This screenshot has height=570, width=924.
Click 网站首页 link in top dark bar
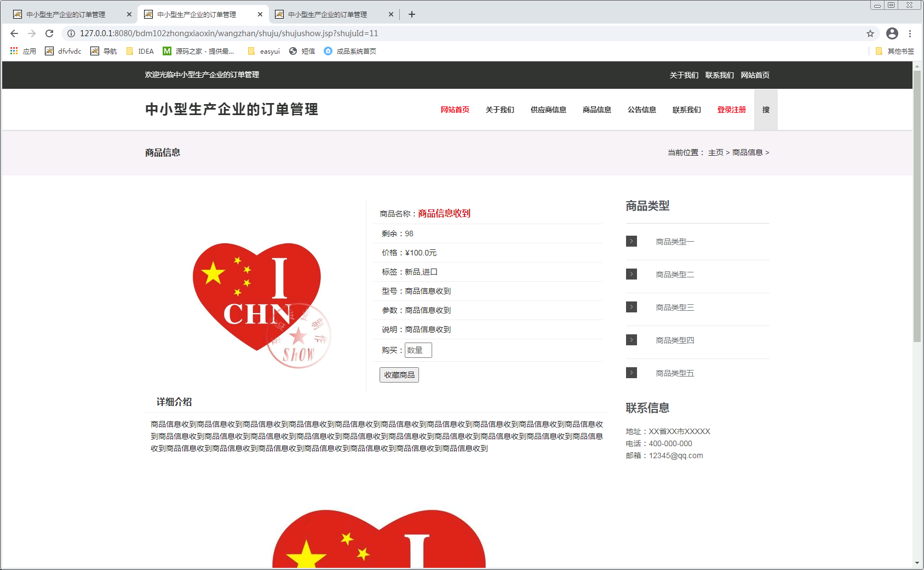[x=755, y=75]
